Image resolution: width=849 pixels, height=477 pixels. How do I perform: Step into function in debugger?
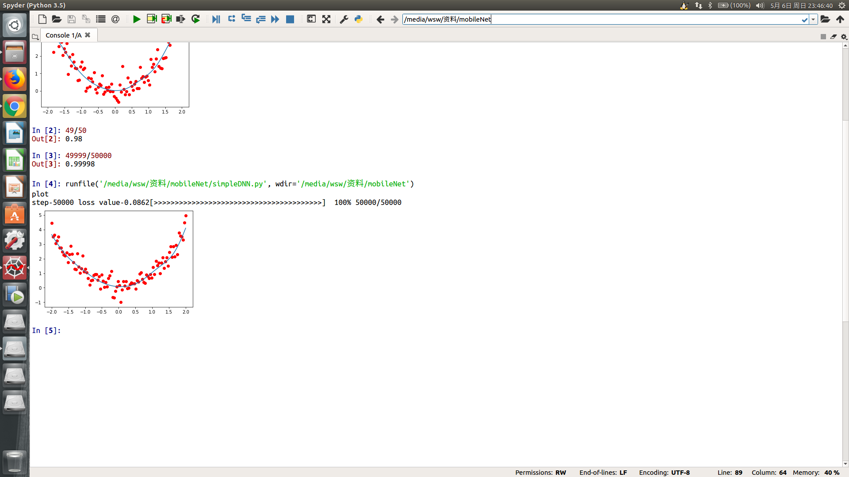tap(246, 19)
